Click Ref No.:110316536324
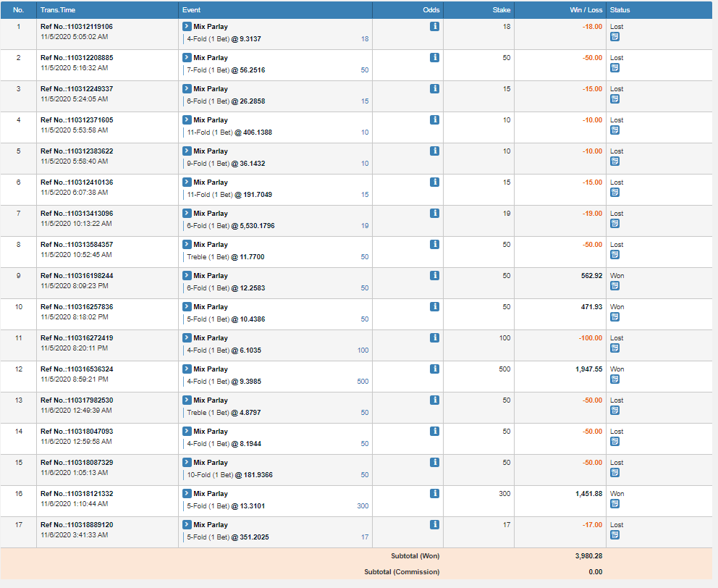718x588 pixels. [77, 369]
